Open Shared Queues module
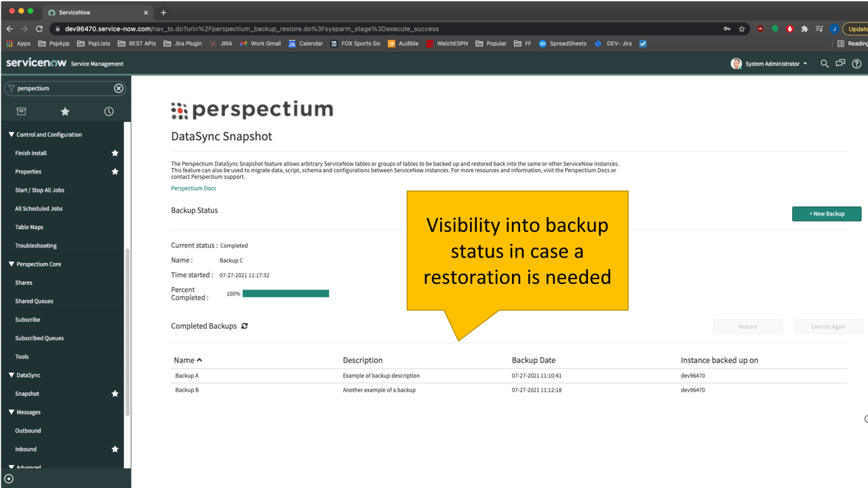 click(x=34, y=301)
